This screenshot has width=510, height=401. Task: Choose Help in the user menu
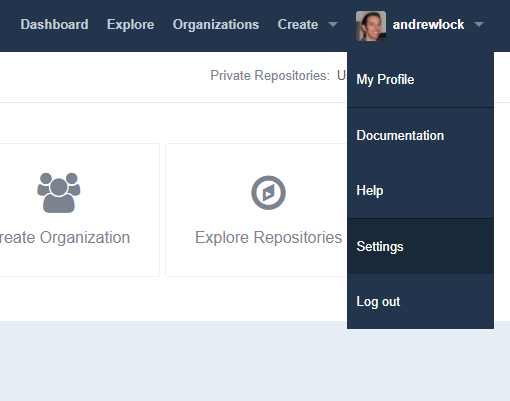click(x=420, y=191)
